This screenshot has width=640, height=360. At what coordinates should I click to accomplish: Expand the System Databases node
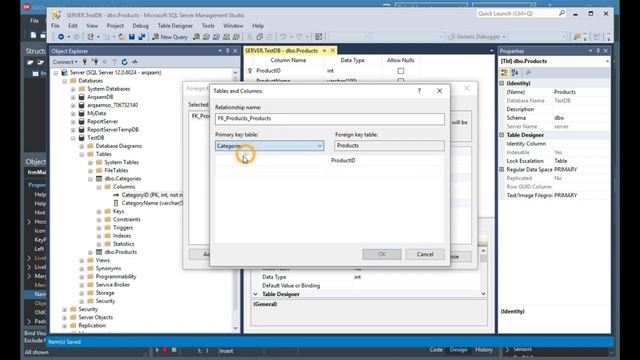[x=73, y=89]
